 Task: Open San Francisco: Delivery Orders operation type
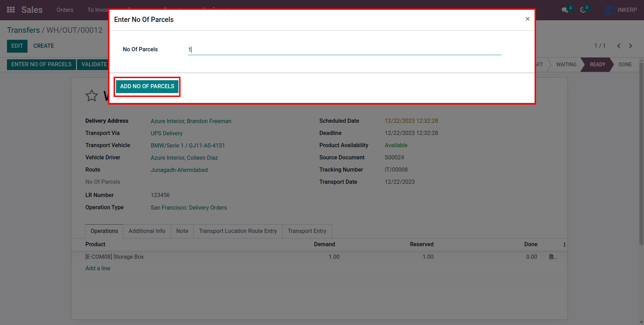[x=189, y=208]
